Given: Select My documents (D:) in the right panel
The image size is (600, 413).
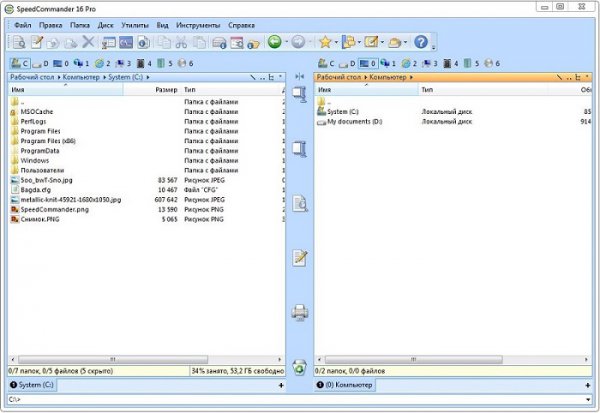Looking at the screenshot, I should click(354, 121).
